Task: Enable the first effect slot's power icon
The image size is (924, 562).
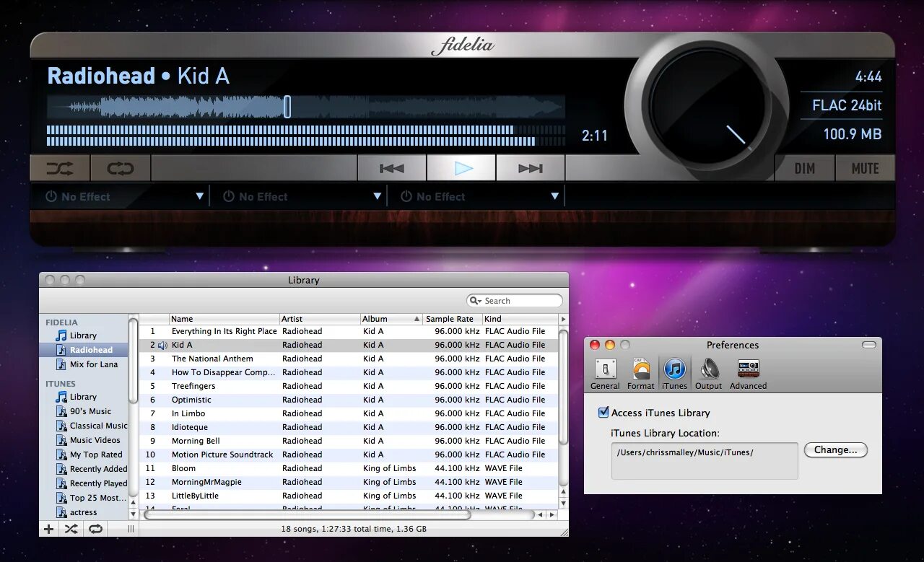Action: [51, 196]
